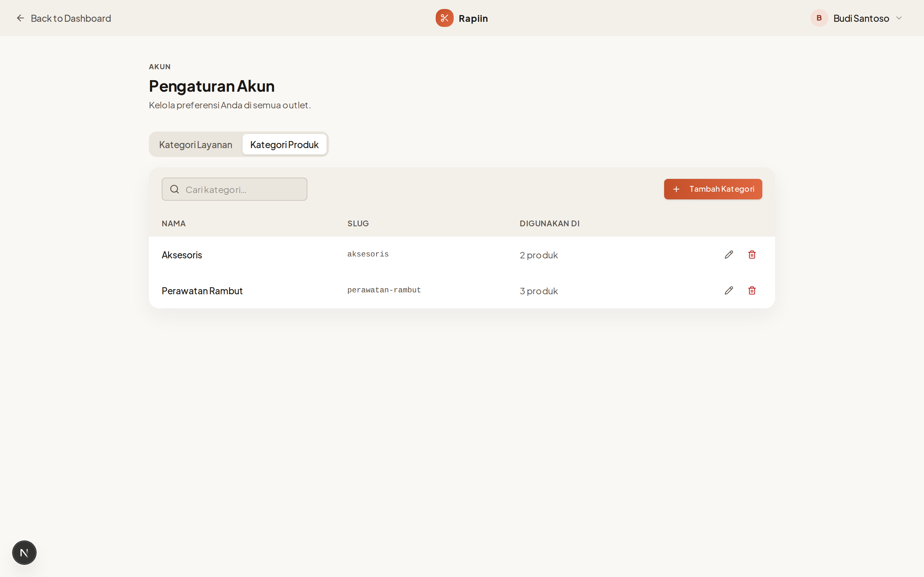
Task: Click the edit pencil for Aksesoris
Action: 729,255
